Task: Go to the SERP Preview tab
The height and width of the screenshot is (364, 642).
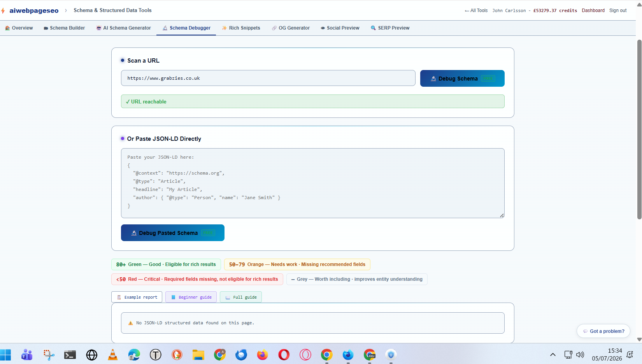Action: coord(390,28)
